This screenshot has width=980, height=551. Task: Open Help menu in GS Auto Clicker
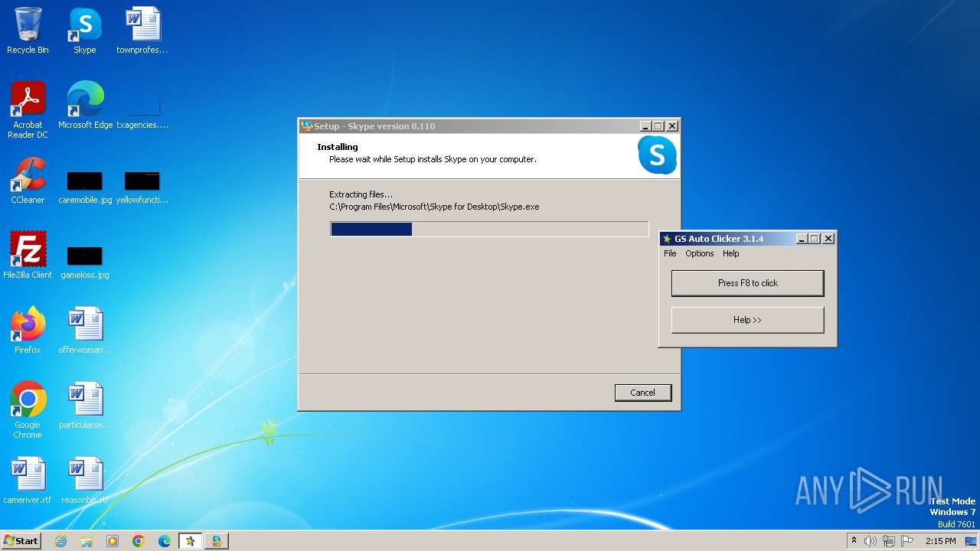731,253
